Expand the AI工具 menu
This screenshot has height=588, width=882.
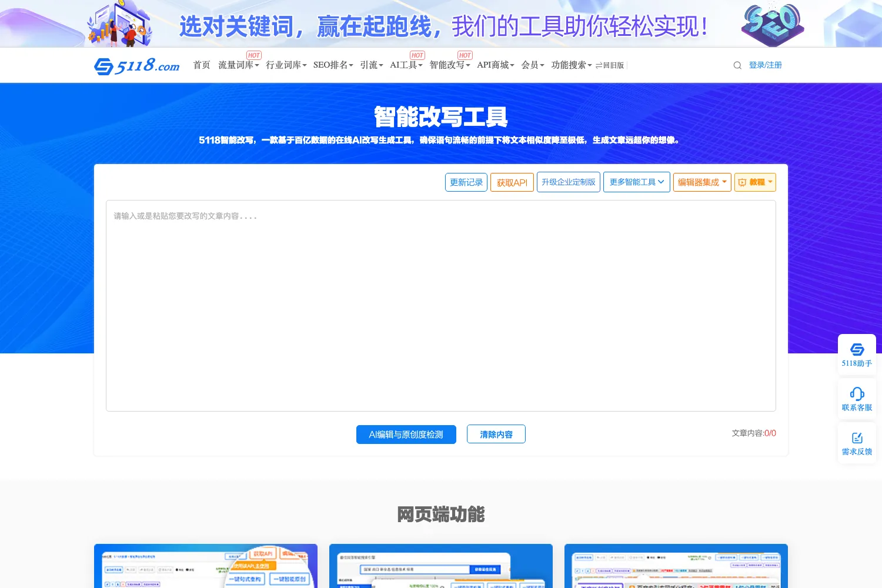coord(406,65)
